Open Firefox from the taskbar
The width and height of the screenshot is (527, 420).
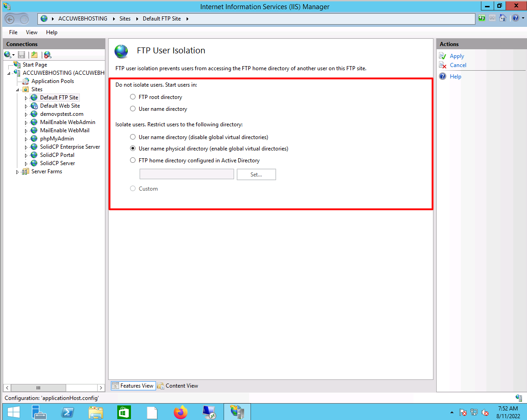point(181,412)
